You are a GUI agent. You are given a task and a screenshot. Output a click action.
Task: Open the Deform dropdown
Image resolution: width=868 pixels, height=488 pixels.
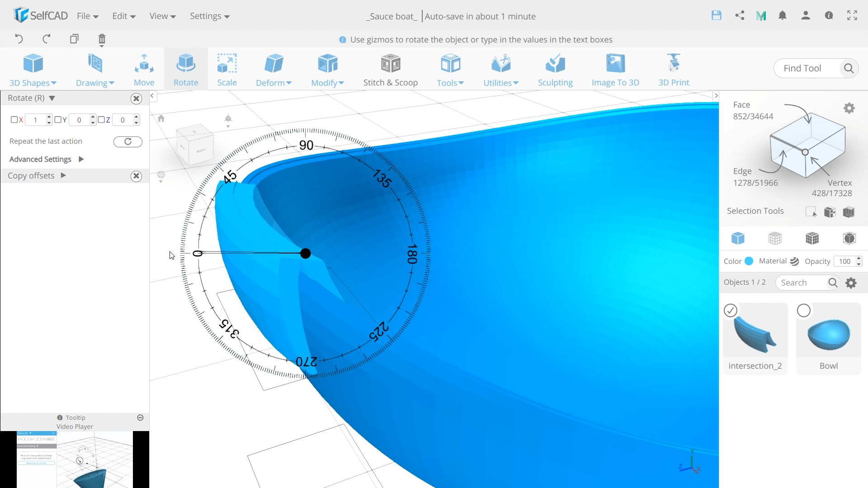pyautogui.click(x=274, y=70)
